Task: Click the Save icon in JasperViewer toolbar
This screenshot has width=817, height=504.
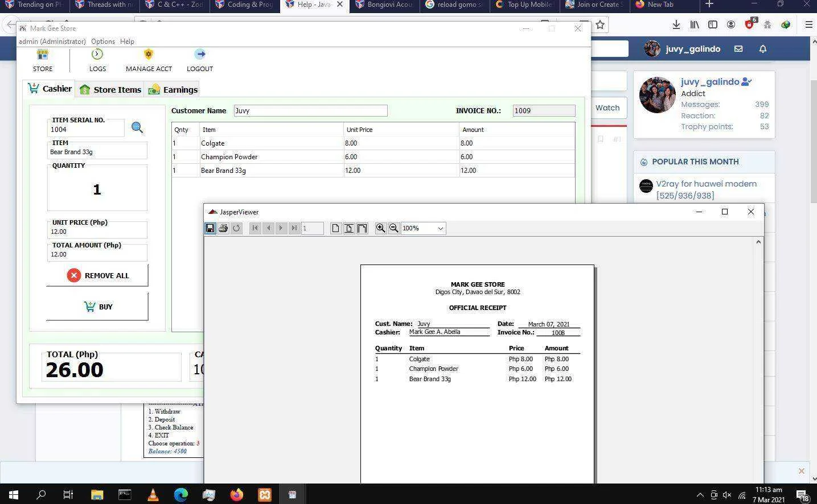Action: [210, 228]
